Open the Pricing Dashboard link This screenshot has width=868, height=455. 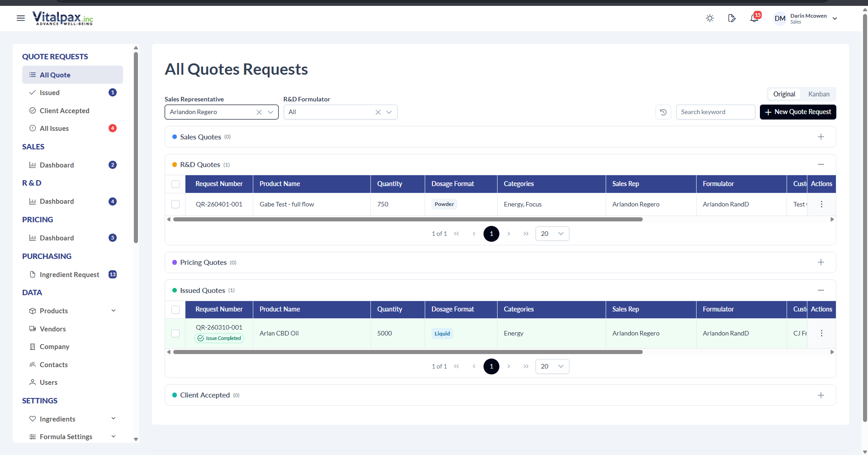[x=57, y=238]
